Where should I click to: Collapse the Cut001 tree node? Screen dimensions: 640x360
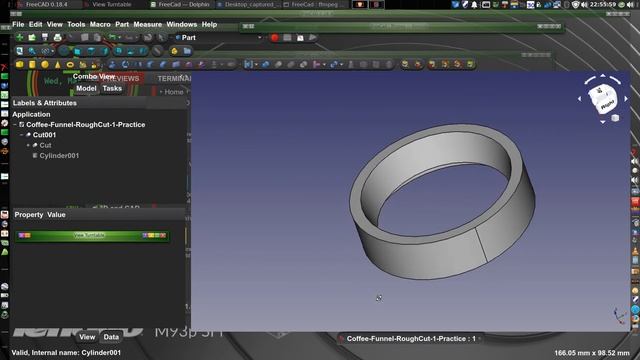pos(22,135)
